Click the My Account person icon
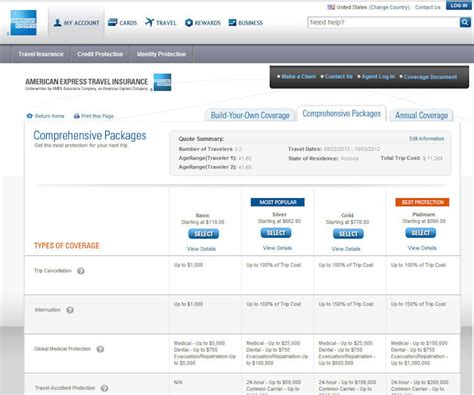Image resolution: width=474 pixels, height=395 pixels. pyautogui.click(x=57, y=23)
